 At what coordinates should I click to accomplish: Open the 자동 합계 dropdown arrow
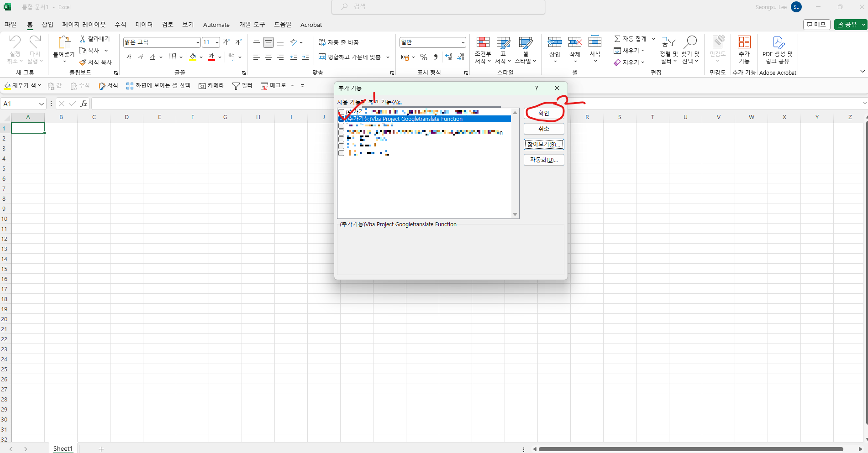pyautogui.click(x=653, y=39)
